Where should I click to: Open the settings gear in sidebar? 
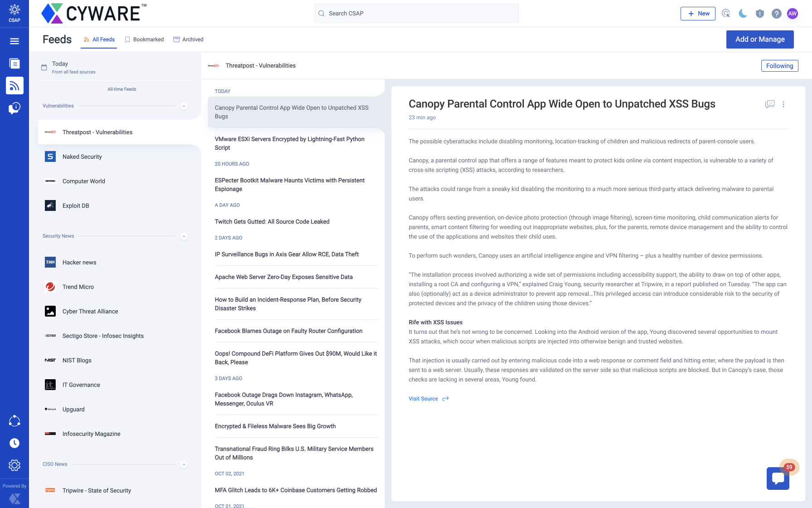point(14,465)
